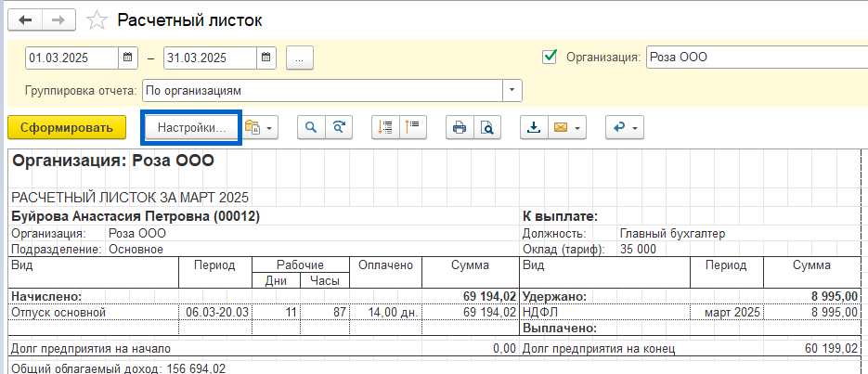
Task: Generate report with Сформировать button
Action: coord(67,128)
